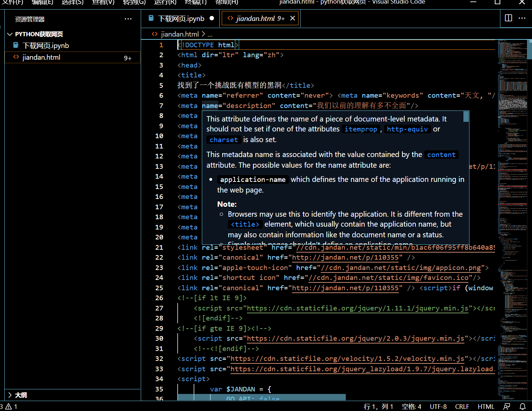Click the appicon.png href on line 23
This screenshot has height=411, width=532.
pyautogui.click(x=401, y=268)
